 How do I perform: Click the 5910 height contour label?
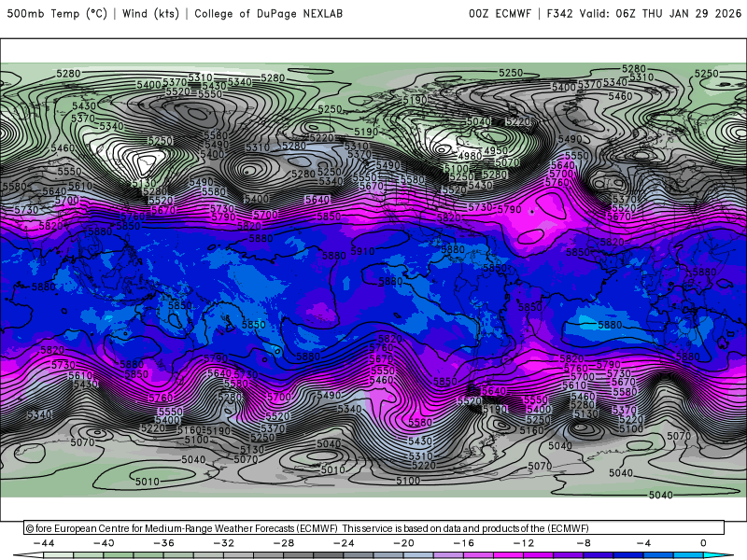[x=362, y=251]
